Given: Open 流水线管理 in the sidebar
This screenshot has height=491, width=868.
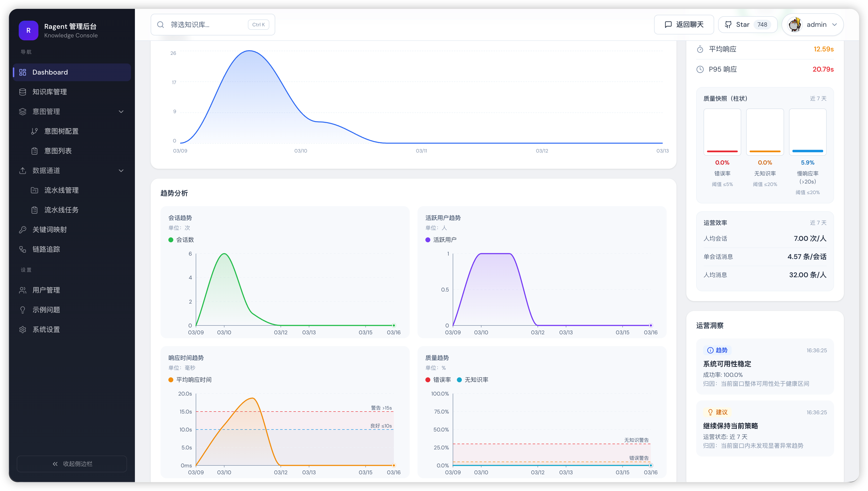Looking at the screenshot, I should coord(62,190).
